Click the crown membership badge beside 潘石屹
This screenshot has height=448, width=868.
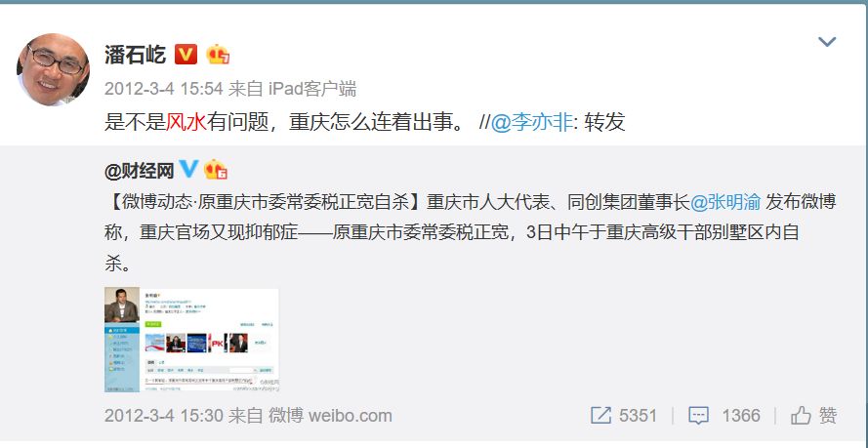point(218,55)
